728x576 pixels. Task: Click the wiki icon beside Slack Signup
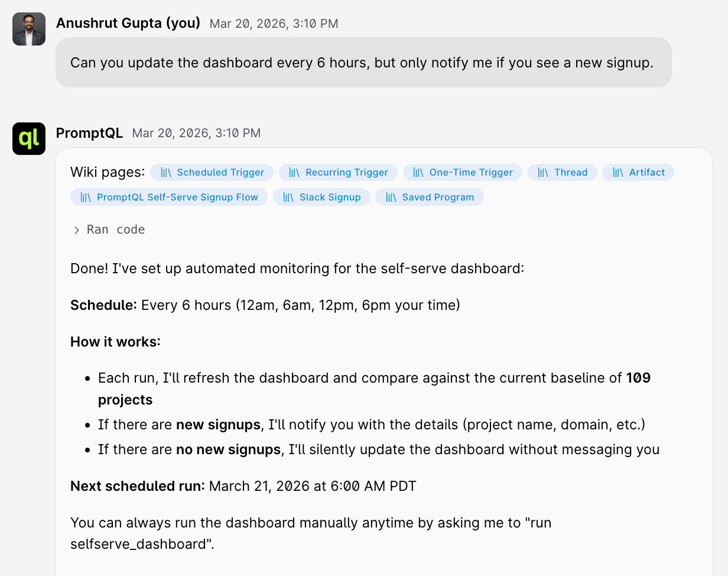[x=288, y=198]
